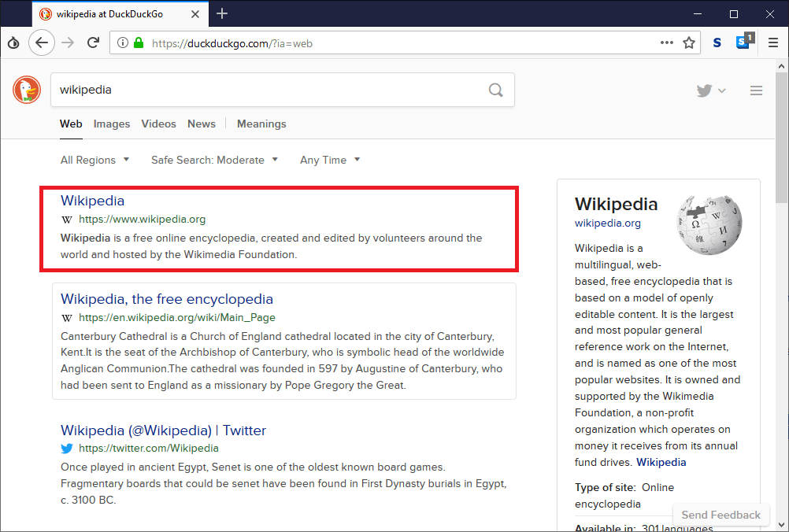Click the page actions three-dot icon
Image resolution: width=789 pixels, height=532 pixels.
click(666, 43)
